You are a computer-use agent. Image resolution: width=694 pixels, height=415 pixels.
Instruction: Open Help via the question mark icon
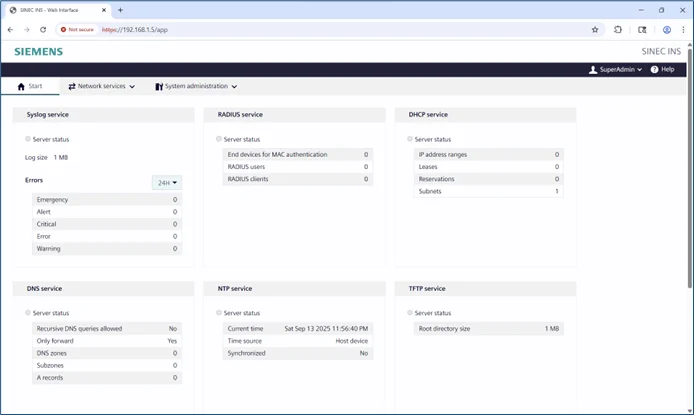click(x=655, y=70)
